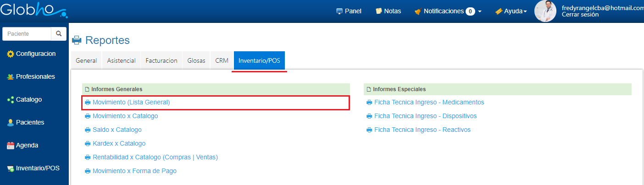Click the Agenda calendar icon
The height and width of the screenshot is (185, 644).
[11, 146]
